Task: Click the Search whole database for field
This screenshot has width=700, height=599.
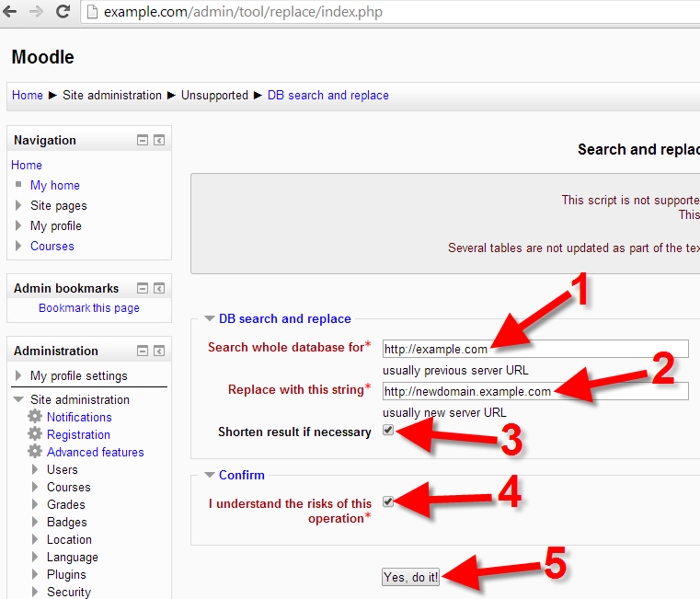Action: (x=535, y=349)
